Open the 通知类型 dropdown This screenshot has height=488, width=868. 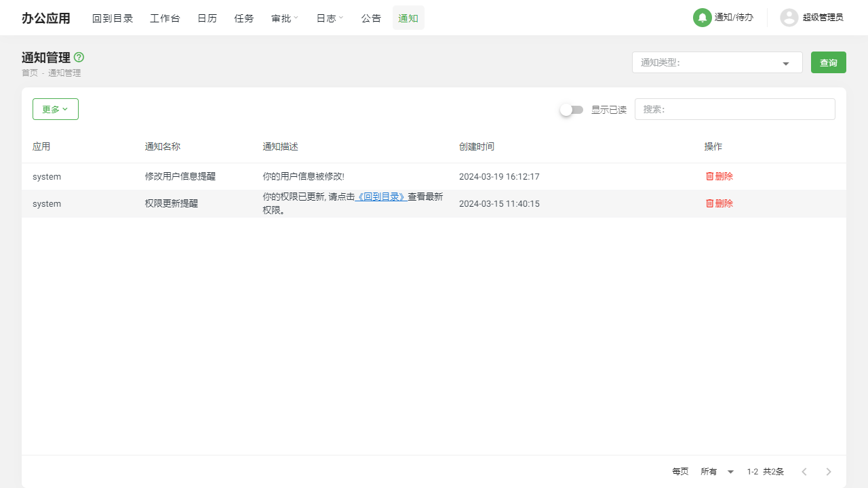click(717, 62)
